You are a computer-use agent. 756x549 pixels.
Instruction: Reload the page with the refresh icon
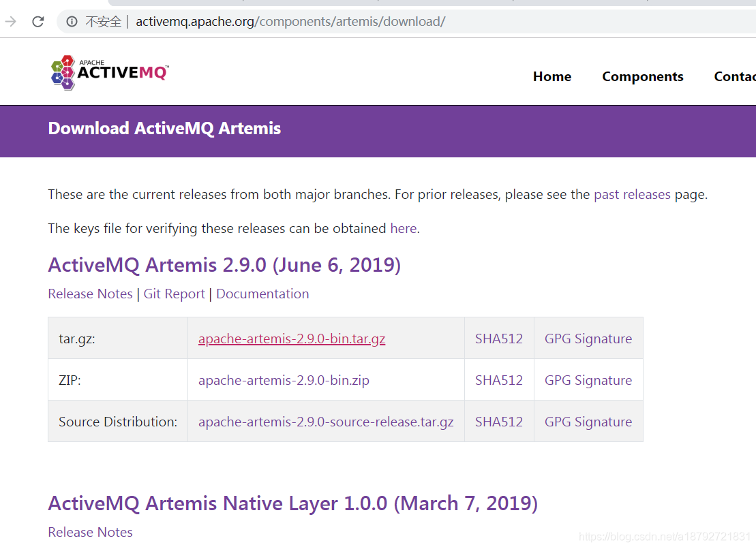pos(38,22)
